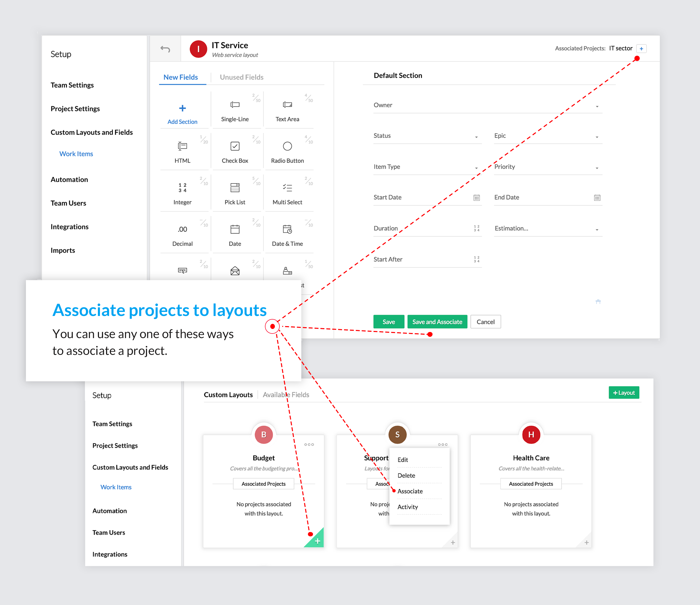Select the Text Area field icon
The height and width of the screenshot is (605, 700).
287,105
